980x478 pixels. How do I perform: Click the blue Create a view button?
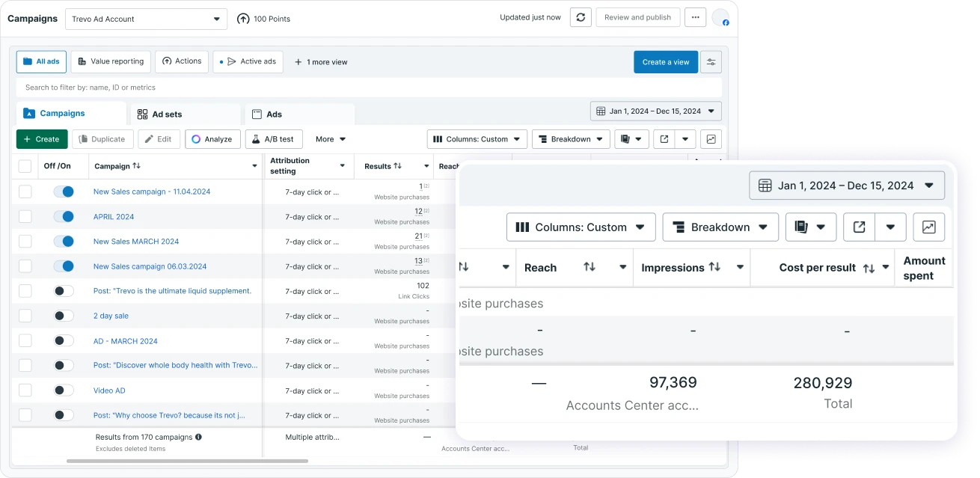pyautogui.click(x=666, y=62)
